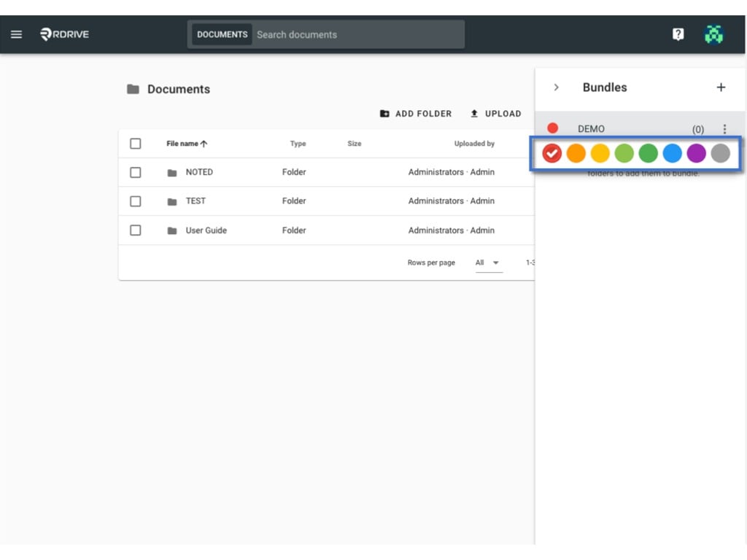Select the dark green color swatch

click(x=648, y=153)
